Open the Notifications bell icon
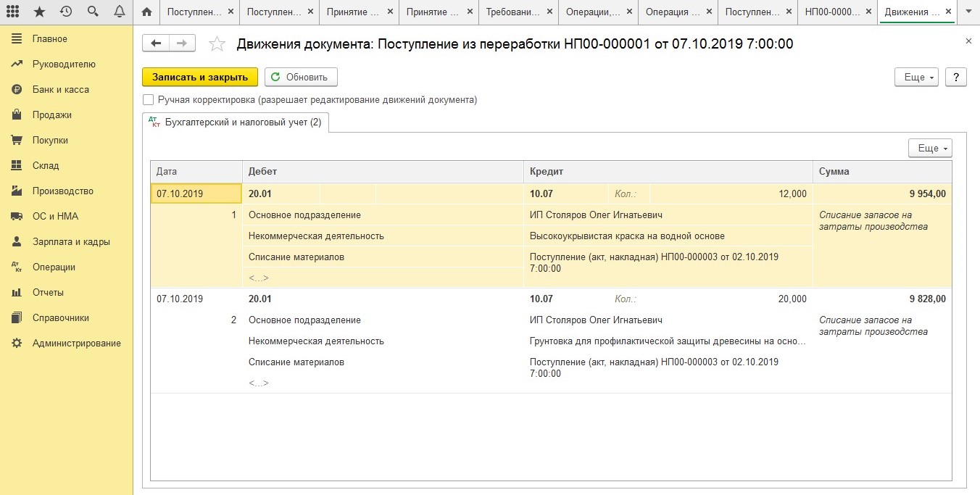Image resolution: width=980 pixels, height=495 pixels. 119,12
